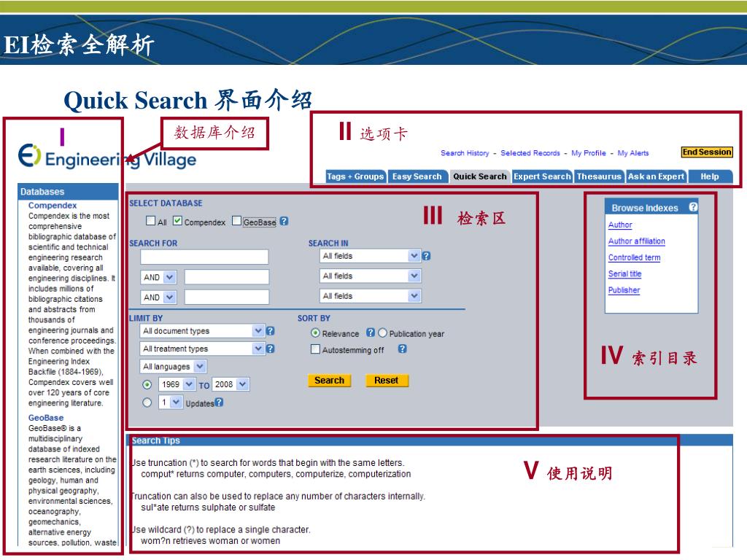The height and width of the screenshot is (560, 747).
Task: Open Ask an Expert tab
Action: (656, 176)
